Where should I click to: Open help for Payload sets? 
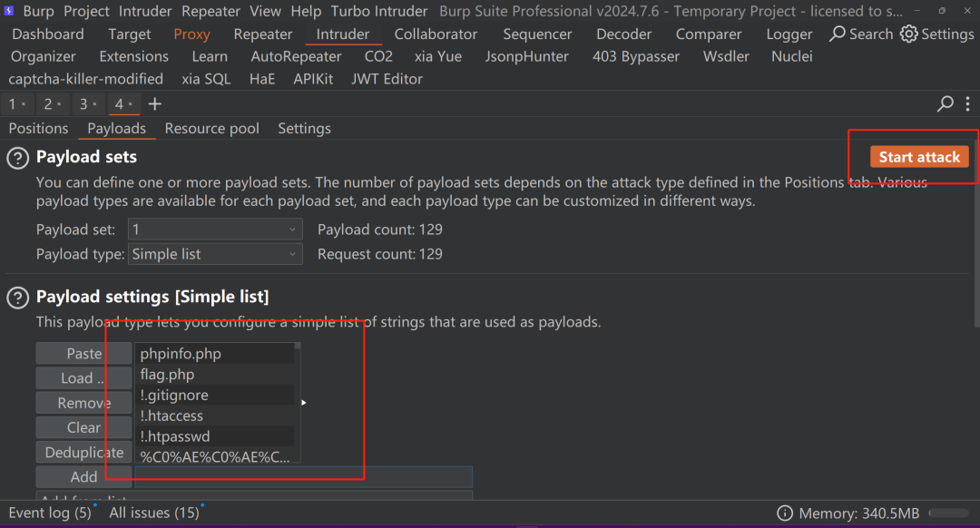tap(17, 158)
